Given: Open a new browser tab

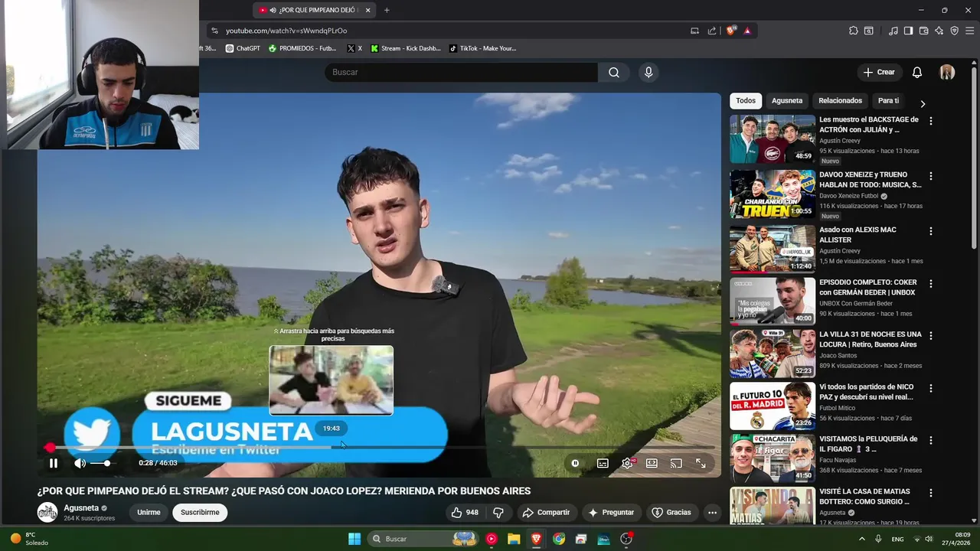Looking at the screenshot, I should click(387, 10).
